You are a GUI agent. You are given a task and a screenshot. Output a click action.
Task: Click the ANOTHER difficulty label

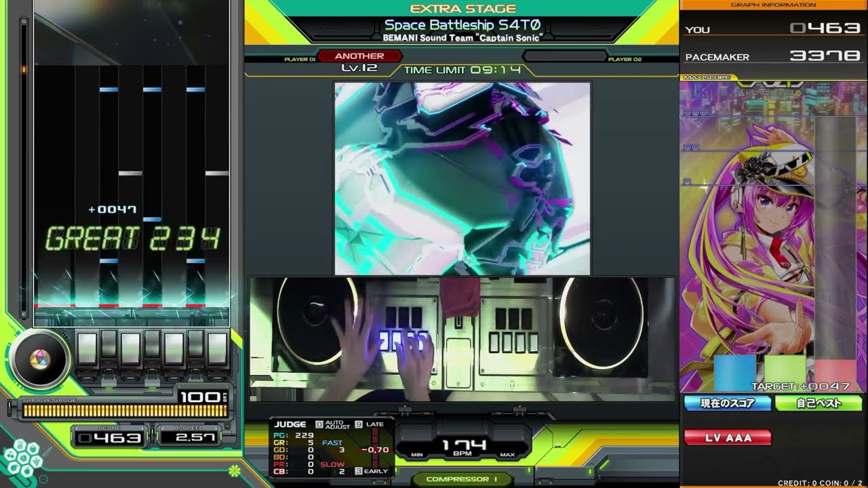coord(359,56)
